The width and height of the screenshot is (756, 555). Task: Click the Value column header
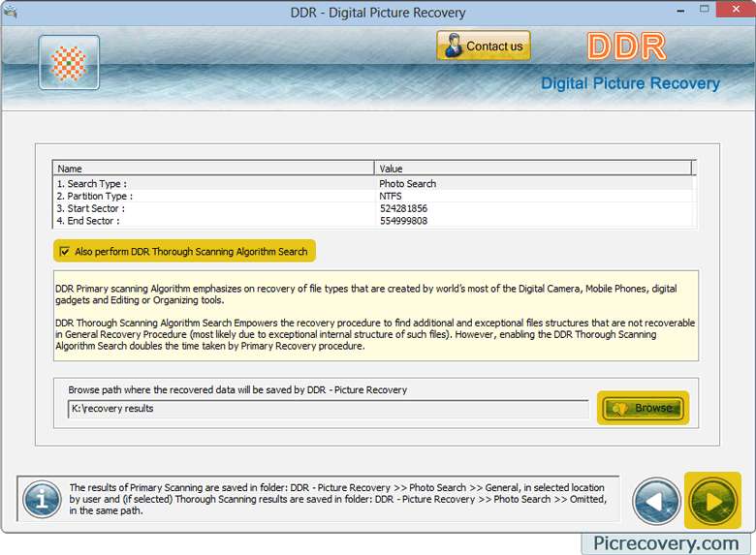coord(533,169)
